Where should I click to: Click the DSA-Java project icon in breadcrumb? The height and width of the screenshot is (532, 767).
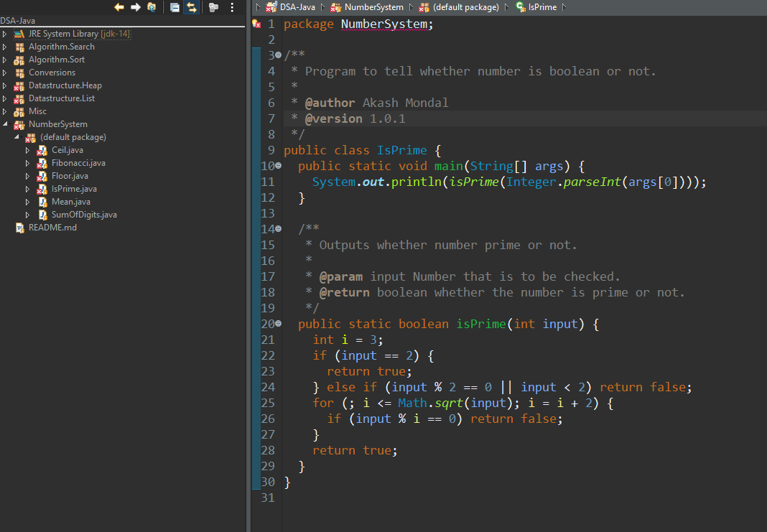tap(271, 7)
